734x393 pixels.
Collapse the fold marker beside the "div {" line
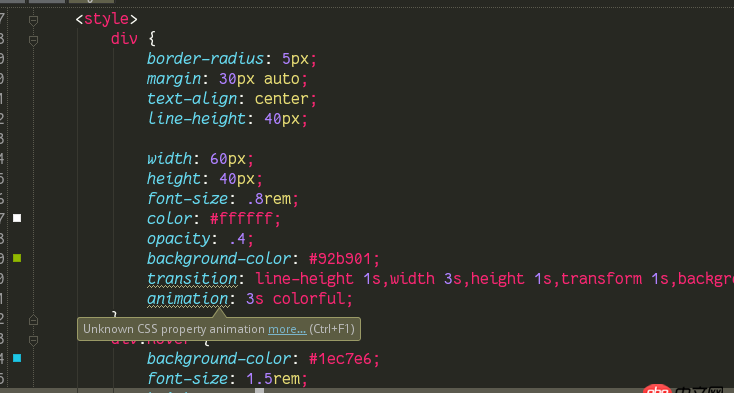click(33, 41)
